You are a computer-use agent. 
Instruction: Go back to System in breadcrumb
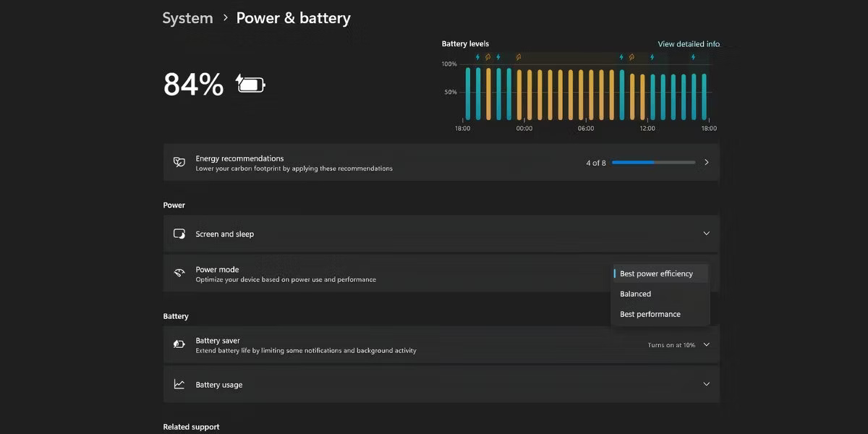tap(187, 18)
